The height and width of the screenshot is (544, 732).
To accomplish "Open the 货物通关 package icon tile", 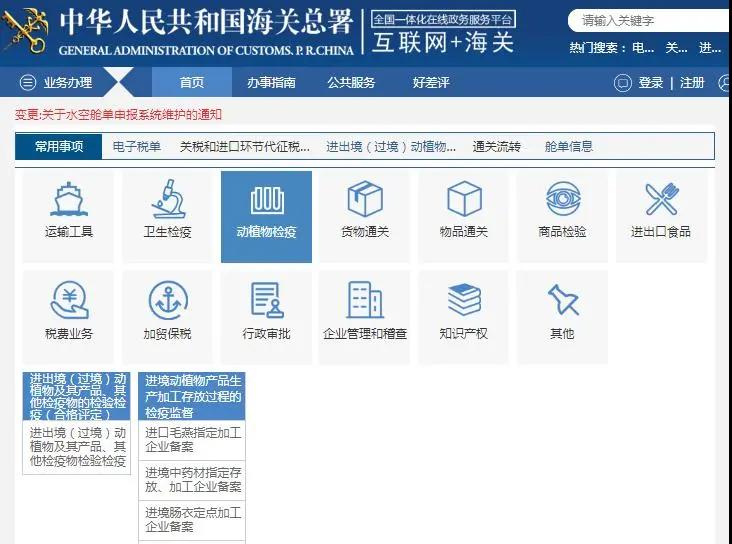I will tap(365, 217).
